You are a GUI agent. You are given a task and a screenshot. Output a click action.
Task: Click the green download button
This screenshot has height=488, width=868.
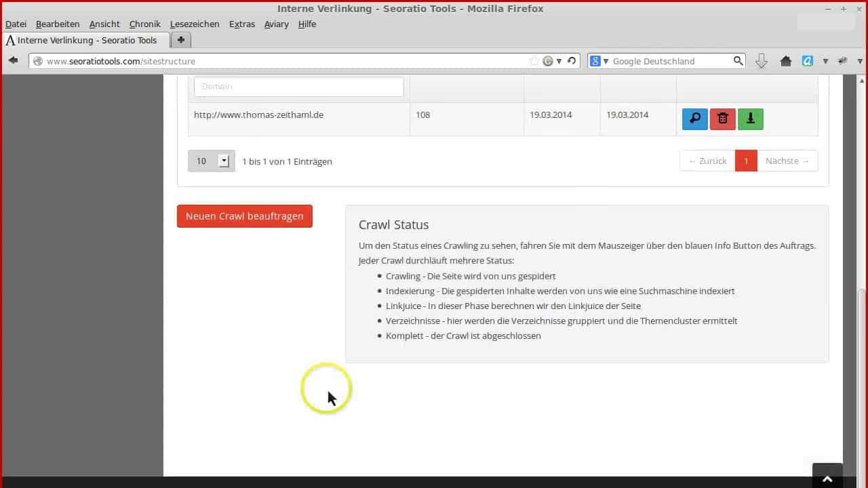coord(750,119)
